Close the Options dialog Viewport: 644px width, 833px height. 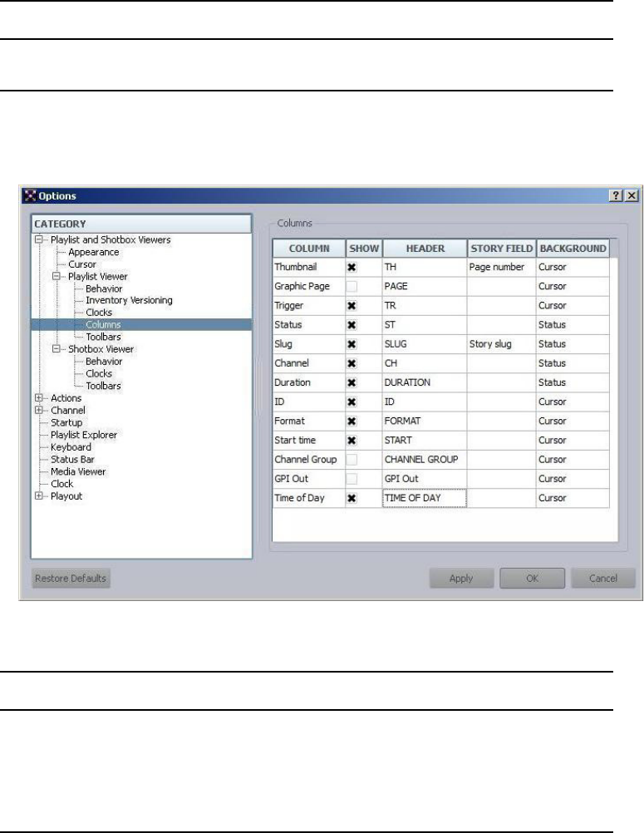pos(632,195)
